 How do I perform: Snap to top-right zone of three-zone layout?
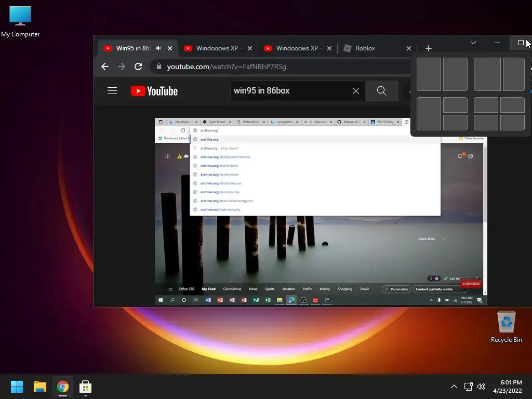(455, 105)
